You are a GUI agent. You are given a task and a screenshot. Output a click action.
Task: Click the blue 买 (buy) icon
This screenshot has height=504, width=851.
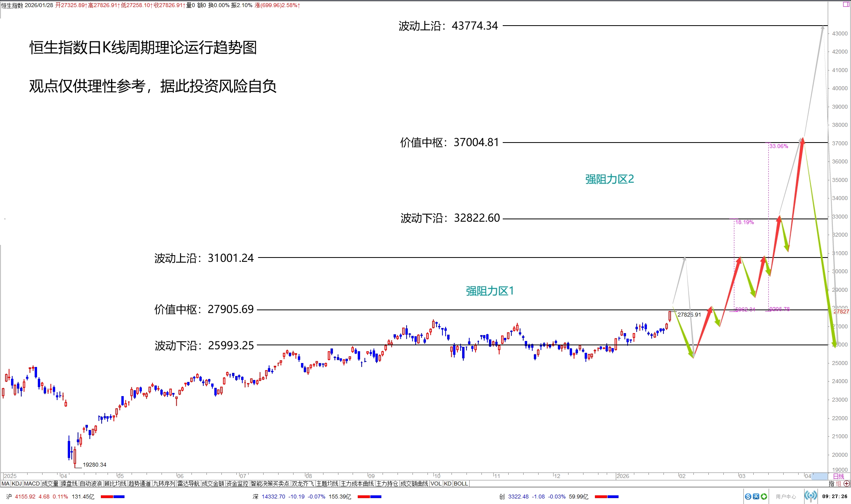[x=756, y=497]
